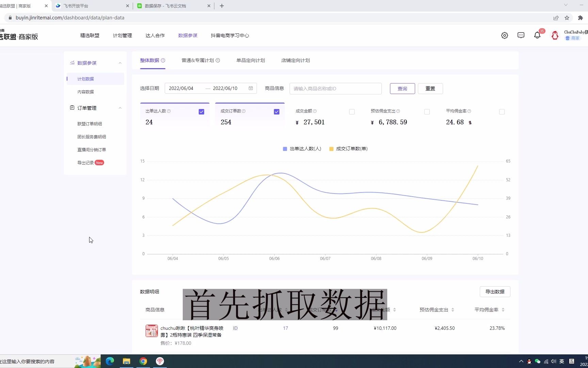
Task: Open File Explorer from taskbar
Action: coord(127,361)
